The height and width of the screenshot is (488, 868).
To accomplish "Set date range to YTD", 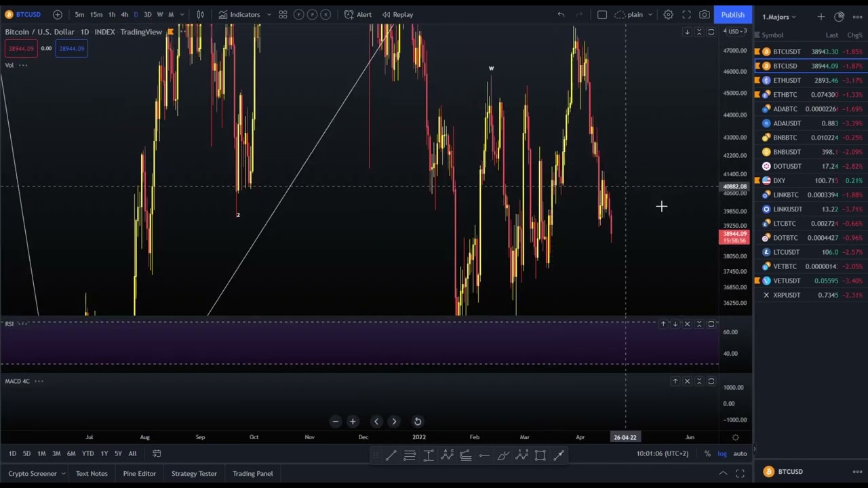I will coord(88,453).
